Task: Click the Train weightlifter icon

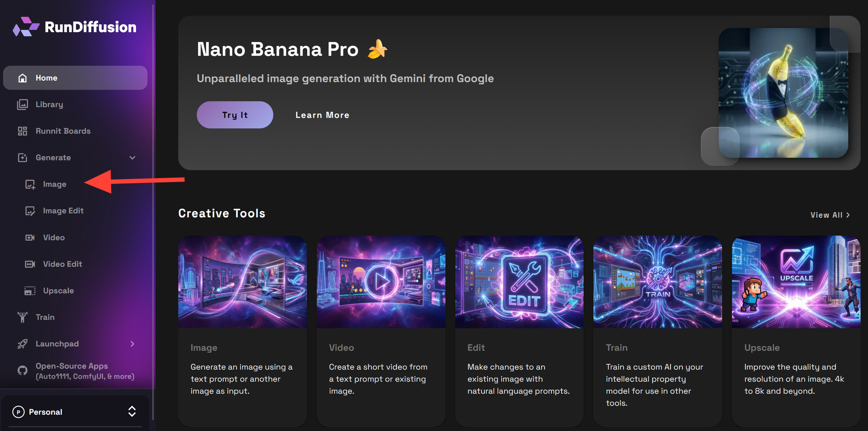Action: coord(23,317)
